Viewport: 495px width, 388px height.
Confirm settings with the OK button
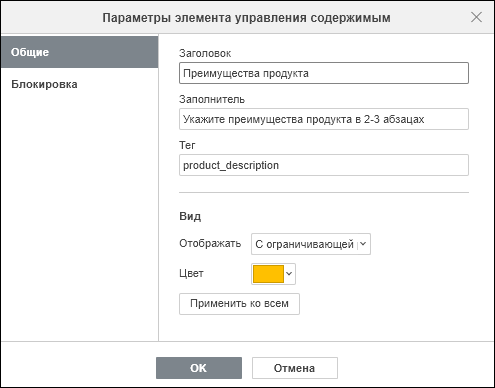tap(199, 368)
